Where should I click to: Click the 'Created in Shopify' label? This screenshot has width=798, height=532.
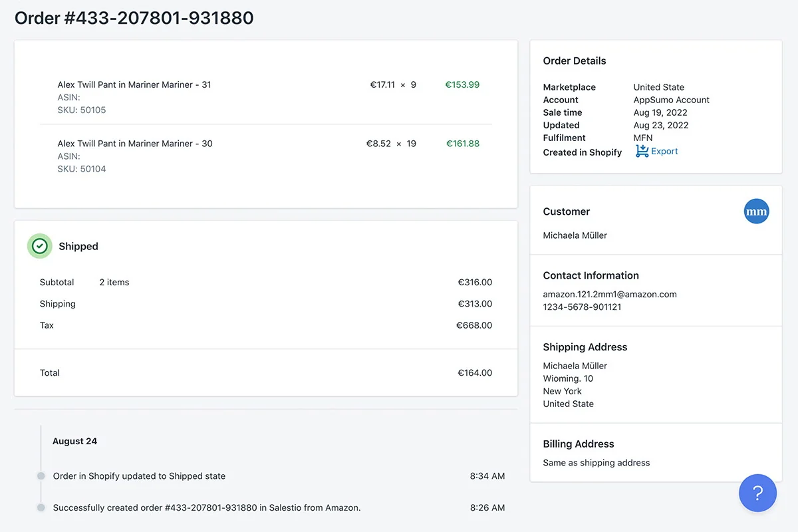click(583, 152)
